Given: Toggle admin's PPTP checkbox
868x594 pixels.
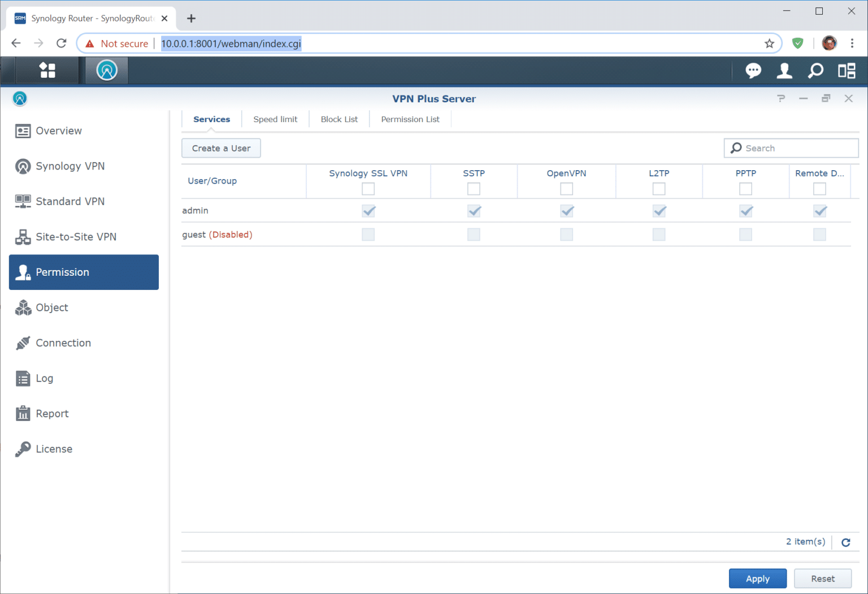Looking at the screenshot, I should click(746, 211).
